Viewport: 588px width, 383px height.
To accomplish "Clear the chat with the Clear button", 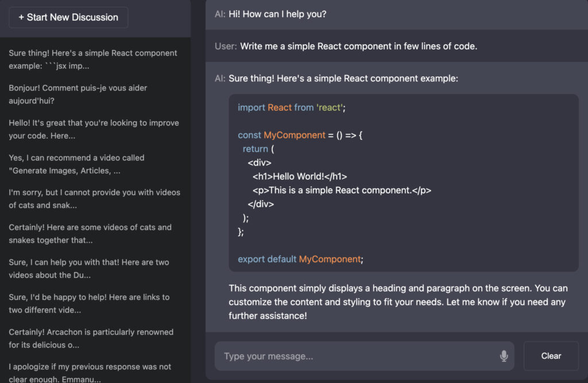I will point(551,356).
